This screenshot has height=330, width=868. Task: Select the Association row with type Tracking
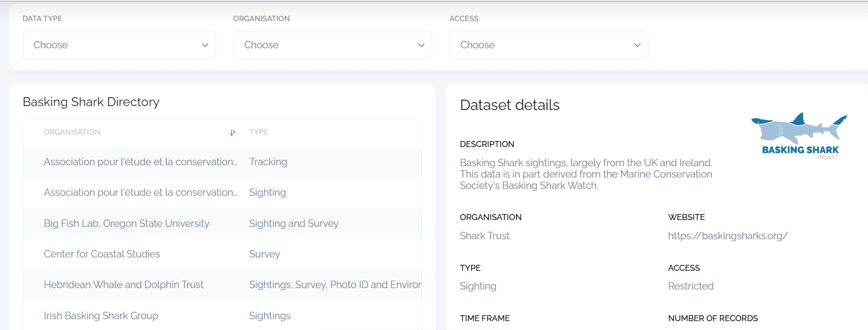point(222,162)
